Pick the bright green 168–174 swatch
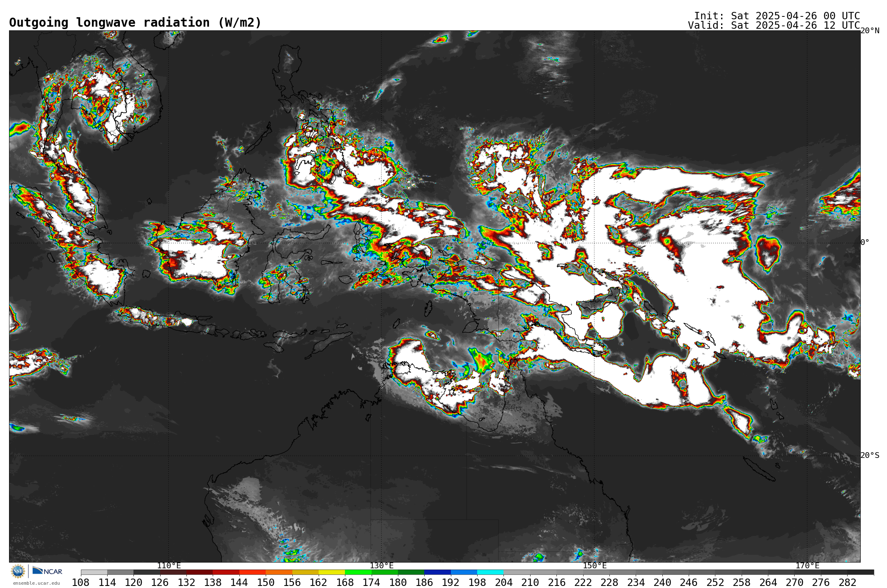The width and height of the screenshot is (887, 588). pos(358,572)
